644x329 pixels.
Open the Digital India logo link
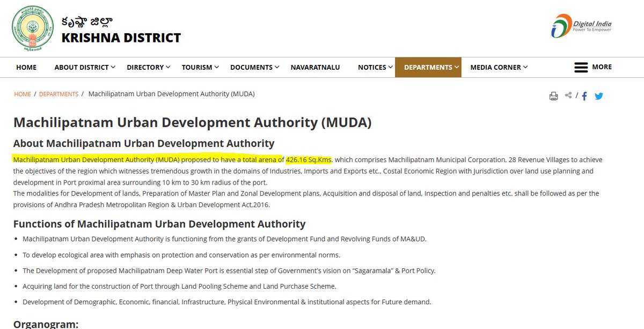point(581,26)
